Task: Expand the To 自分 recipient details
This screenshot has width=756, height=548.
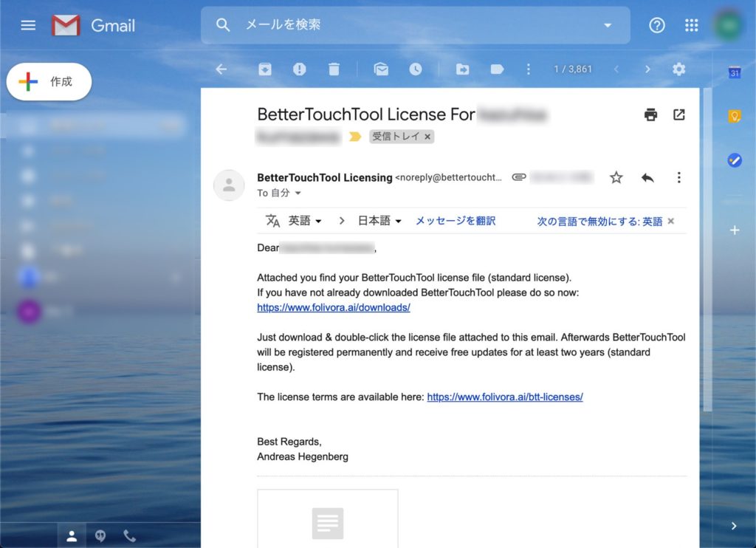Action: 298,193
